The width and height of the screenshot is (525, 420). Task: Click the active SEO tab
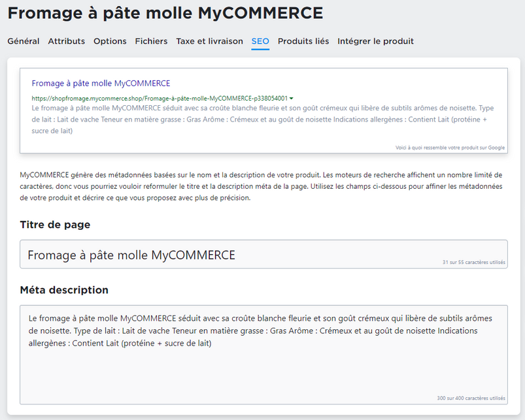click(x=260, y=41)
